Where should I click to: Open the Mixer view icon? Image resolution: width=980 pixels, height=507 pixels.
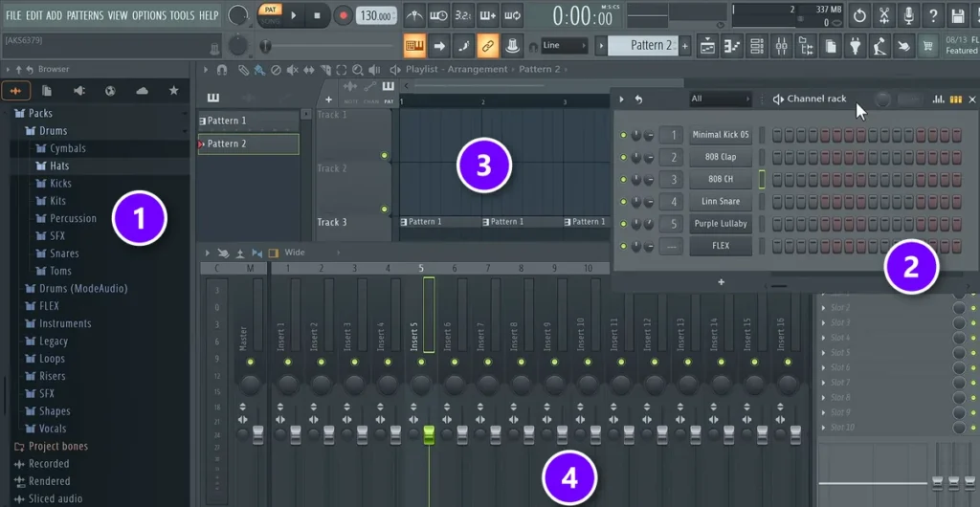coord(781,46)
